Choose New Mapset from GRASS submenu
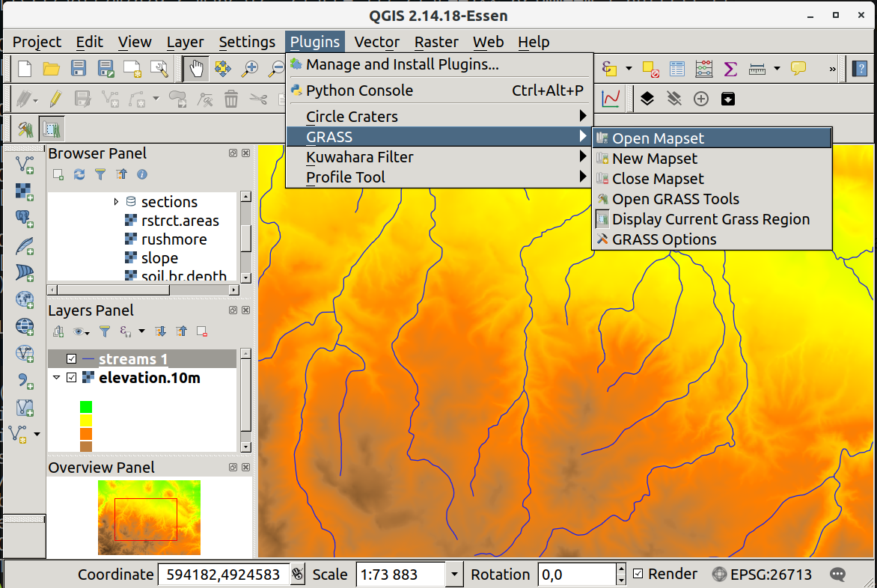 712,159
